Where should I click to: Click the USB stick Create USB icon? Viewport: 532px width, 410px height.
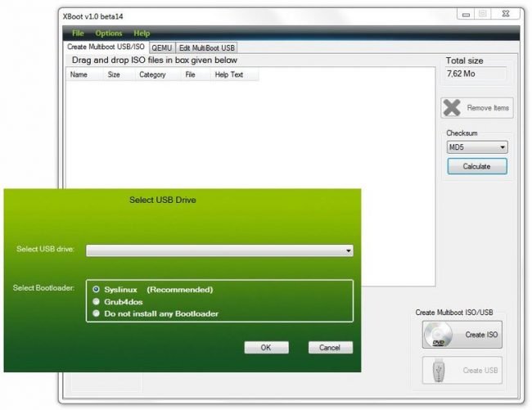pyautogui.click(x=439, y=371)
